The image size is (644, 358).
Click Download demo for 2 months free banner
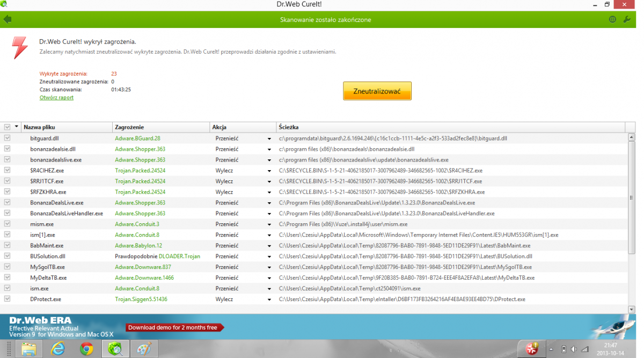[x=174, y=327]
